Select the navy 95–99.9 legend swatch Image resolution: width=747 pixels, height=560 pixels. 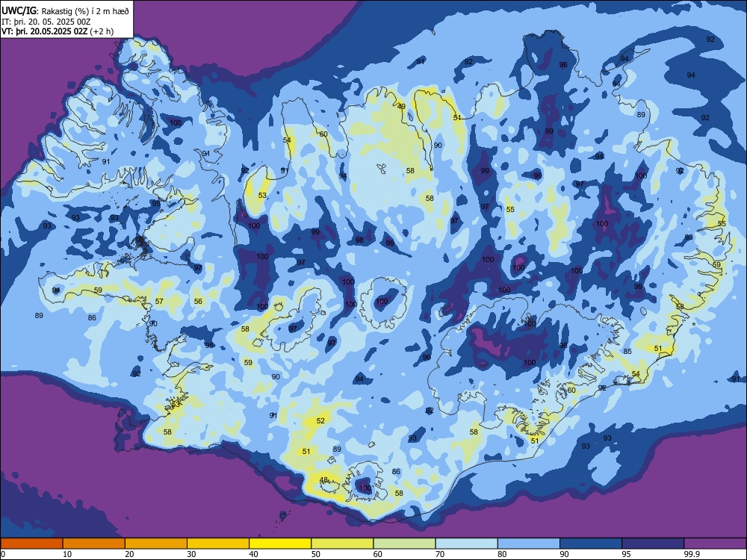[653, 544]
